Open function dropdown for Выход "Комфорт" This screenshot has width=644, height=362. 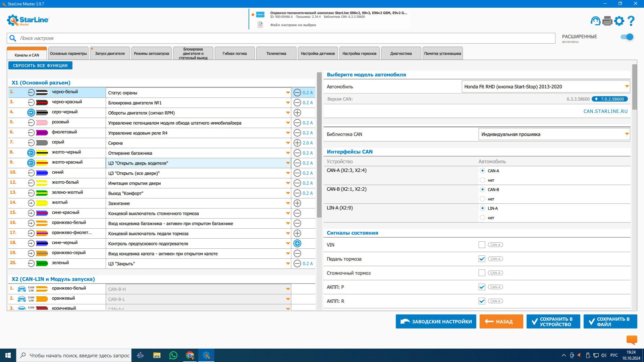click(x=287, y=193)
